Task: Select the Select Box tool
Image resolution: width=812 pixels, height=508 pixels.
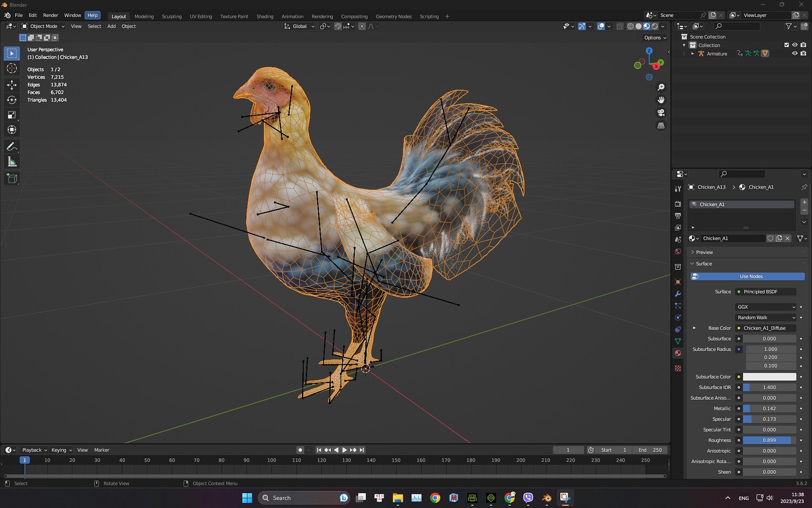Action: (x=12, y=53)
